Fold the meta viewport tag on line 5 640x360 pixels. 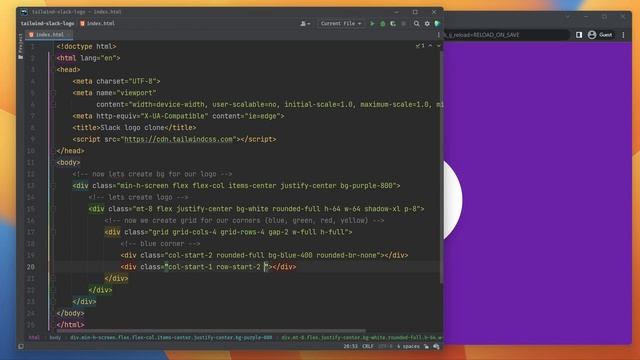click(x=53, y=93)
